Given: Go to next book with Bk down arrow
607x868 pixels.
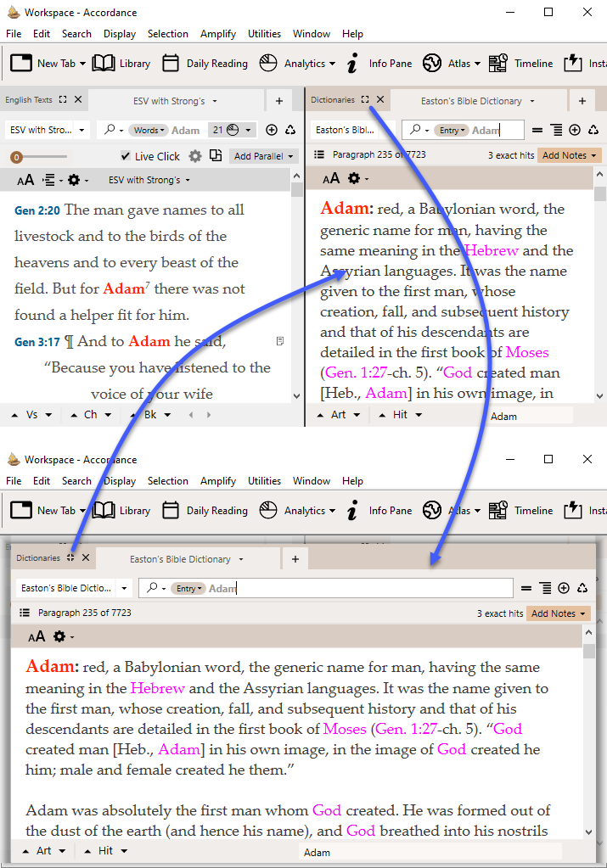Looking at the screenshot, I should click(x=168, y=415).
